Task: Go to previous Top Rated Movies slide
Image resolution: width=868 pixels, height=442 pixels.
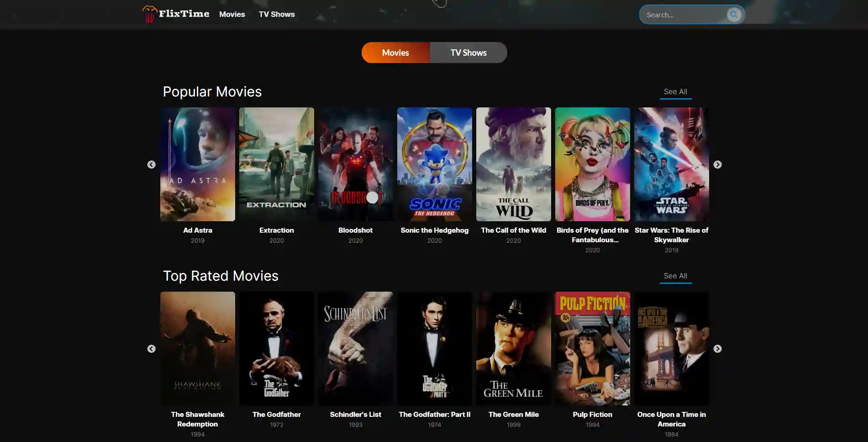Action: tap(151, 349)
